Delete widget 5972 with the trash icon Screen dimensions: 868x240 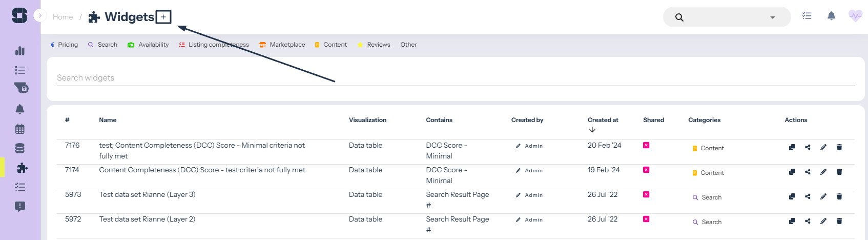point(839,221)
